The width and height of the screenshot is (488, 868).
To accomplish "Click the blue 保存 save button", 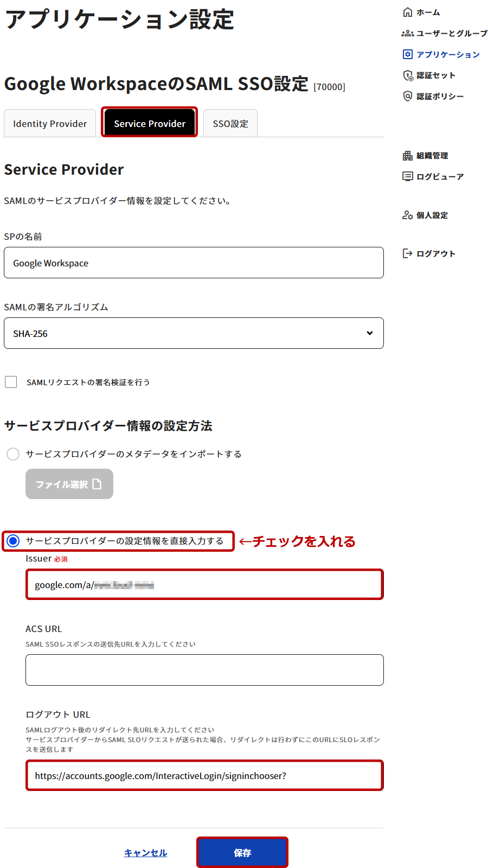I will [242, 853].
